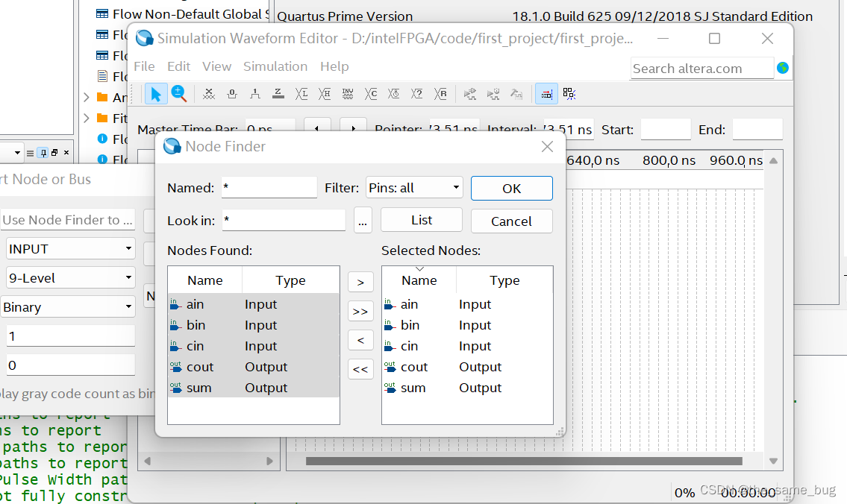This screenshot has height=504, width=847.
Task: Select 'cin' in Nodes Found list
Action: pyautogui.click(x=253, y=346)
